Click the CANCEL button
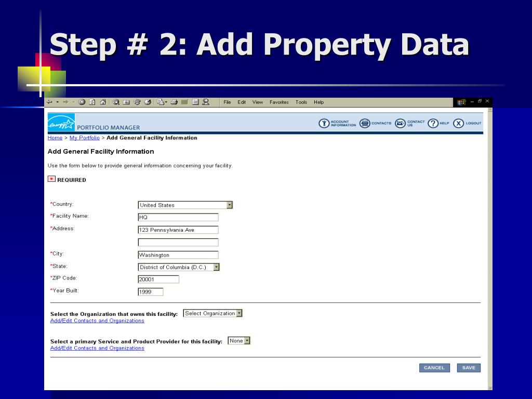This screenshot has height=399, width=532. click(434, 368)
